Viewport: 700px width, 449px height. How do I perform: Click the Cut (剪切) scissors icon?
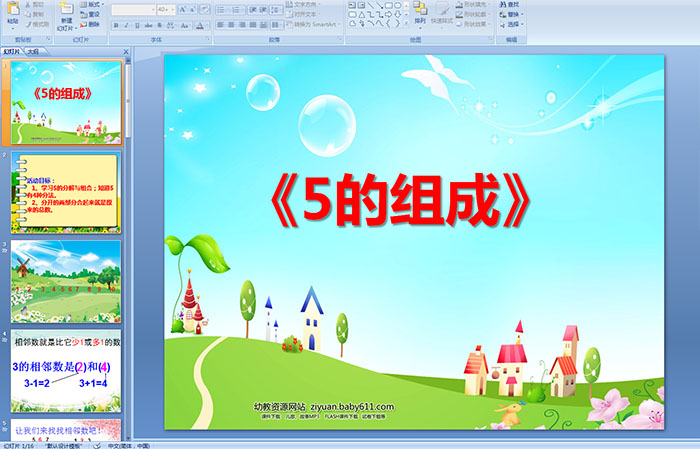click(28, 4)
